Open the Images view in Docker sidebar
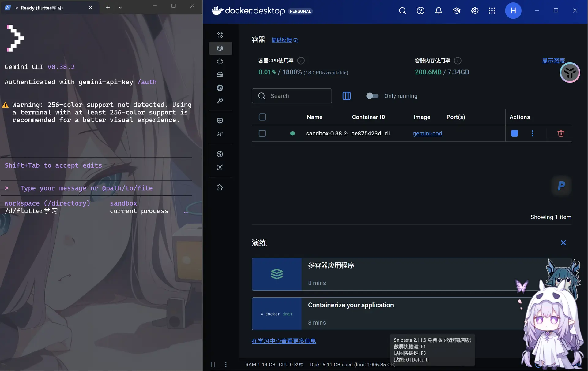Viewport: 588px width, 371px height. click(220, 61)
